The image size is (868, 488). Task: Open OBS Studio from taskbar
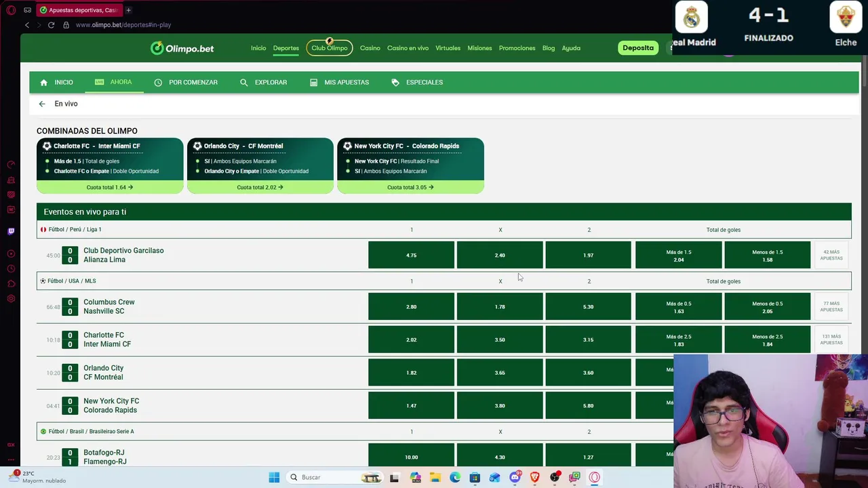click(x=555, y=477)
